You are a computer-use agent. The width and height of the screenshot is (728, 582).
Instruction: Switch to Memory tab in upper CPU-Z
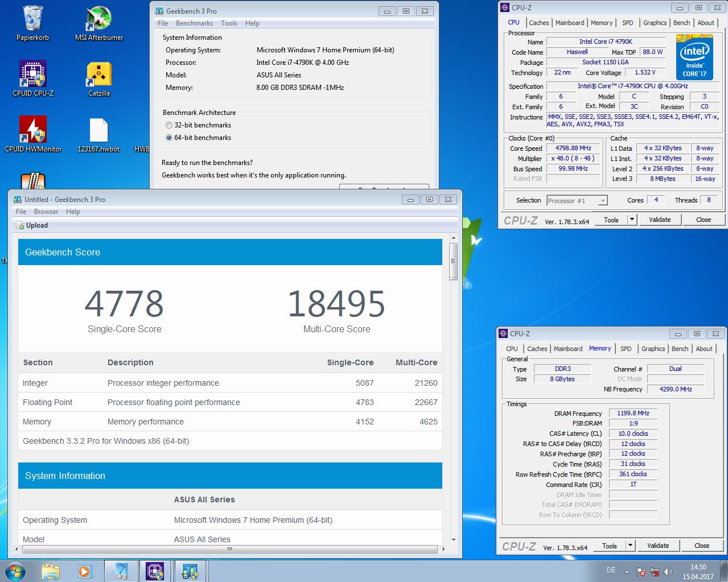tap(602, 23)
